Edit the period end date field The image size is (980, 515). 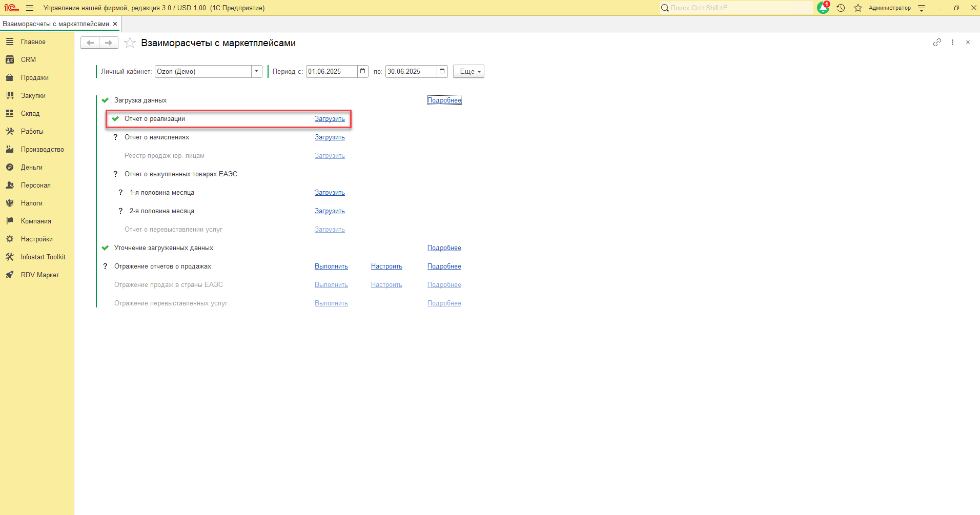[411, 71]
